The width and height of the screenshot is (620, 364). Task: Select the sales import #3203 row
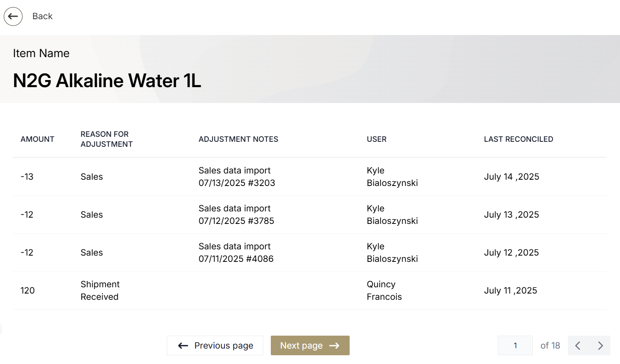237,177
